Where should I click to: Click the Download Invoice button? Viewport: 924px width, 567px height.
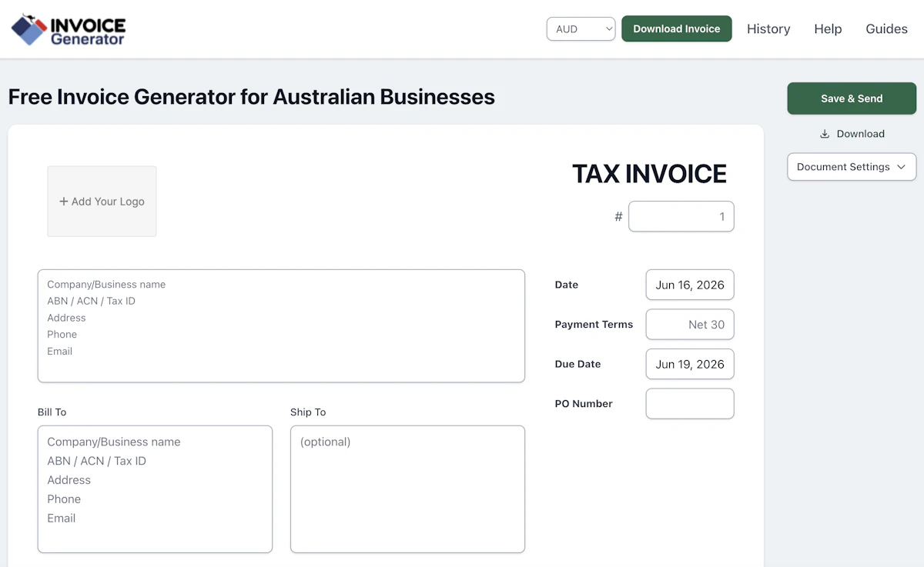[677, 29]
